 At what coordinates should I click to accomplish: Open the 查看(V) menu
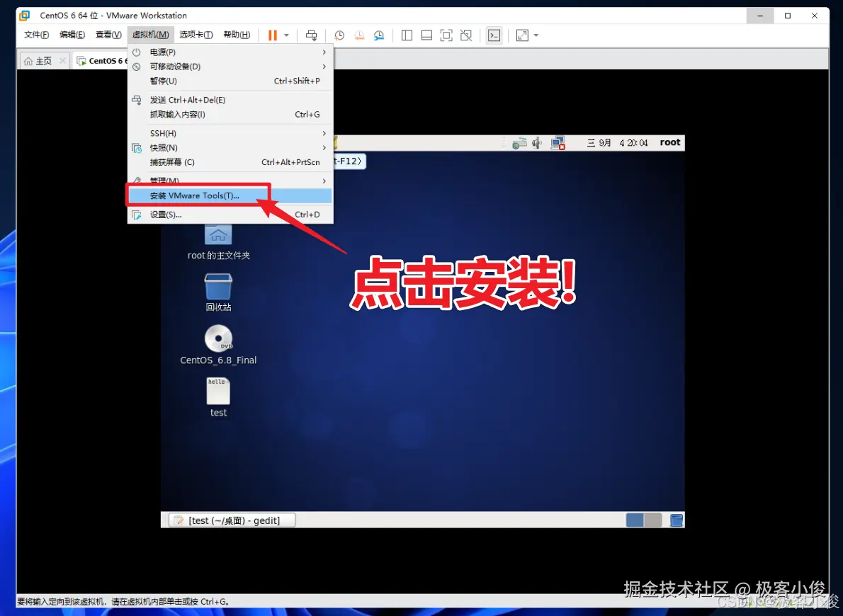pos(108,35)
